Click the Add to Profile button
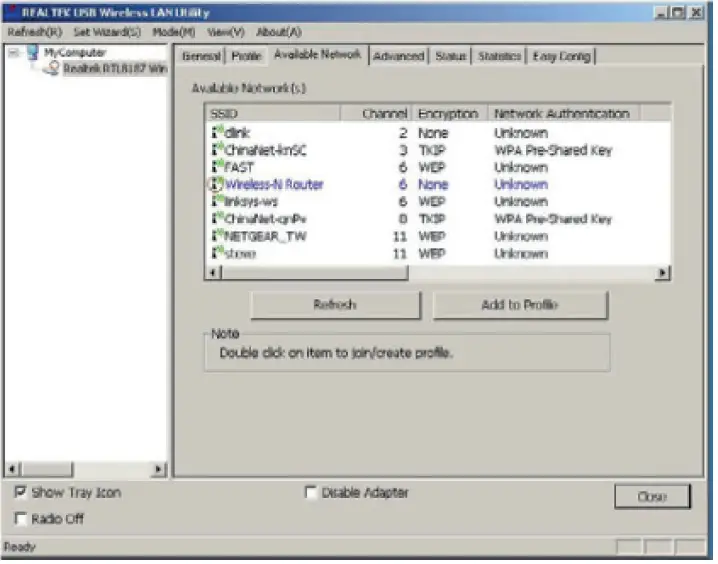This screenshot has height=564, width=718. point(519,305)
